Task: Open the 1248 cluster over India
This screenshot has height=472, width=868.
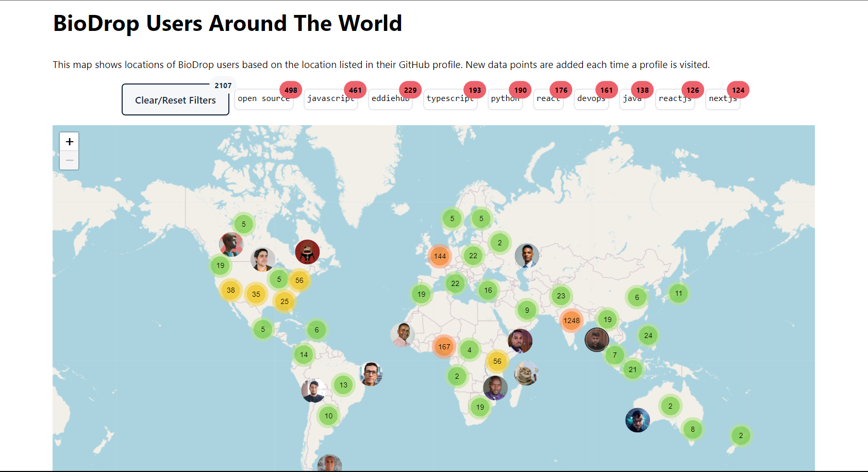Action: pos(571,321)
